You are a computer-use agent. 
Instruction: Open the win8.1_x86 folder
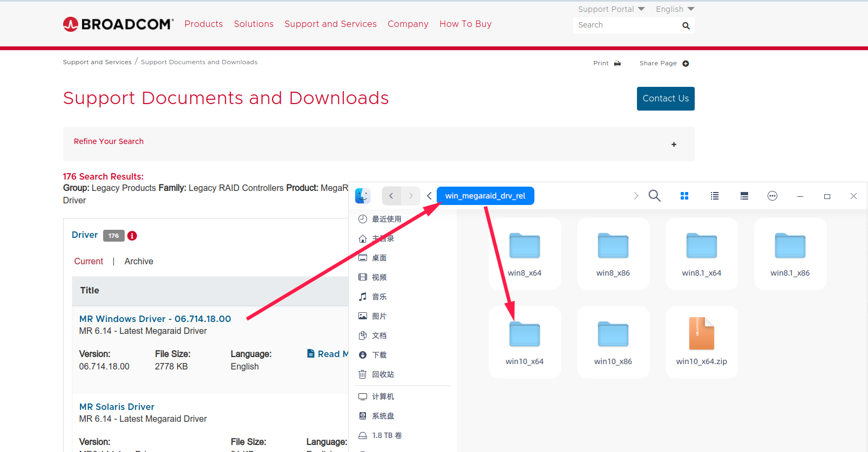[x=790, y=254]
